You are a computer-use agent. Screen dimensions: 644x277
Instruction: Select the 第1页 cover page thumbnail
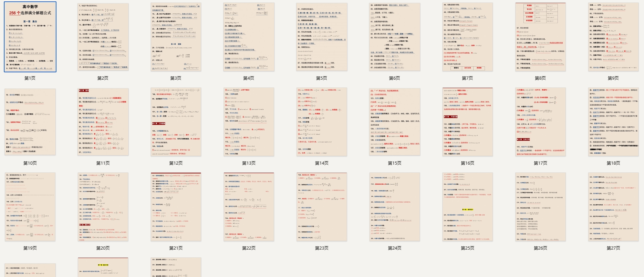[30, 37]
